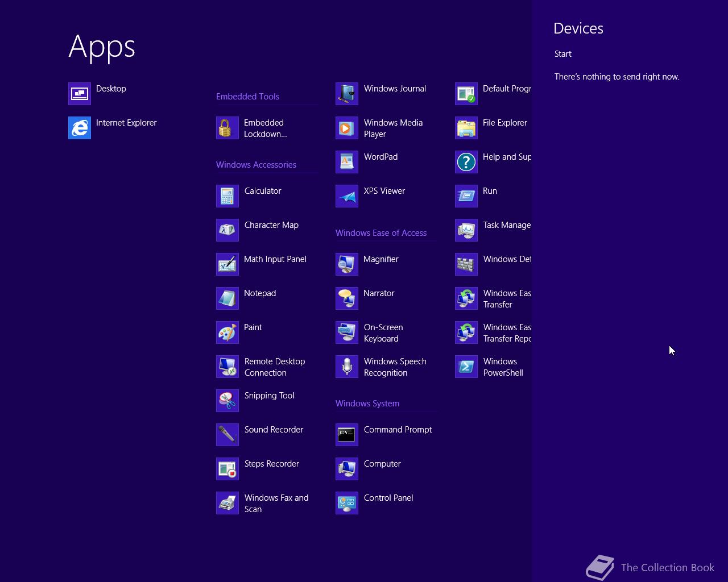Image resolution: width=728 pixels, height=582 pixels.
Task: Select the Windows Ease of Access header
Action: (x=381, y=233)
